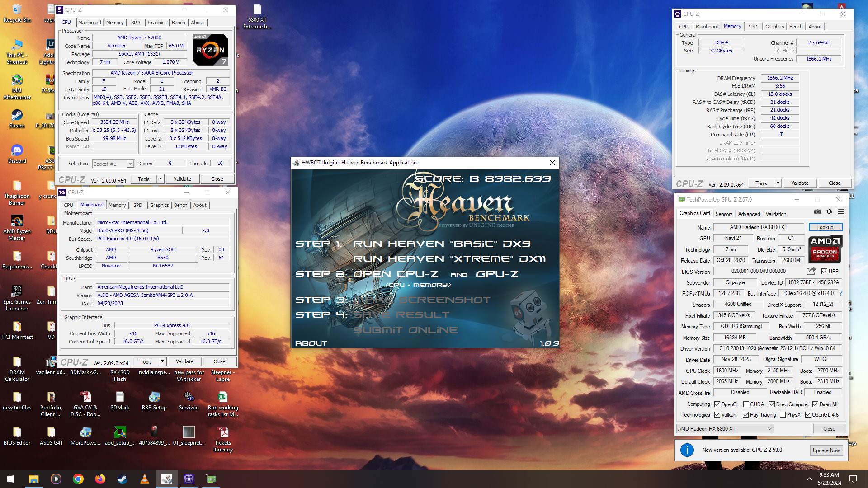Image resolution: width=868 pixels, height=488 pixels.
Task: Click Validate button in top CPU-Z window
Action: tap(182, 179)
